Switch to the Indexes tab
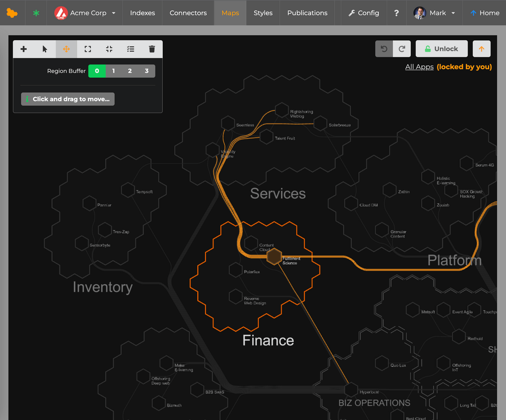The image size is (506, 420). [x=142, y=13]
